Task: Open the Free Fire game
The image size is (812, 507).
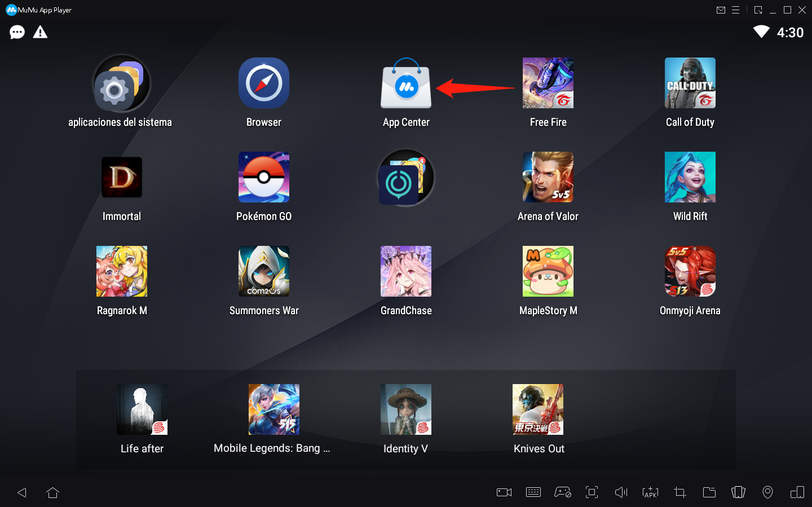Action: pyautogui.click(x=548, y=83)
